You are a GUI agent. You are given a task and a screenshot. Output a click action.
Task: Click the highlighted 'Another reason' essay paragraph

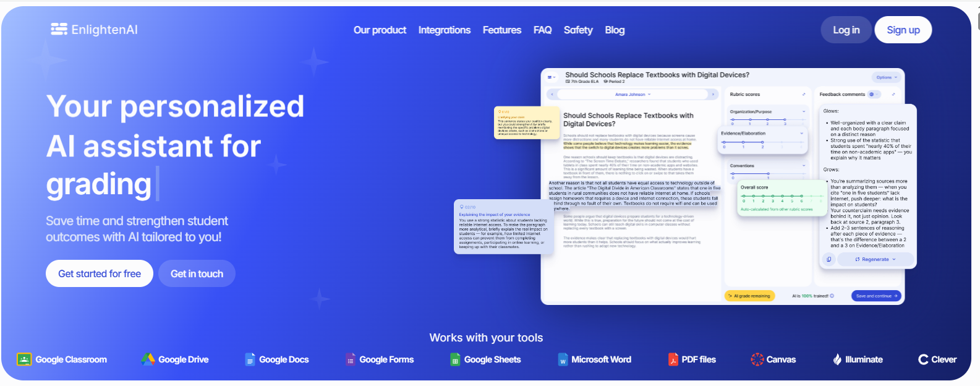point(634,195)
